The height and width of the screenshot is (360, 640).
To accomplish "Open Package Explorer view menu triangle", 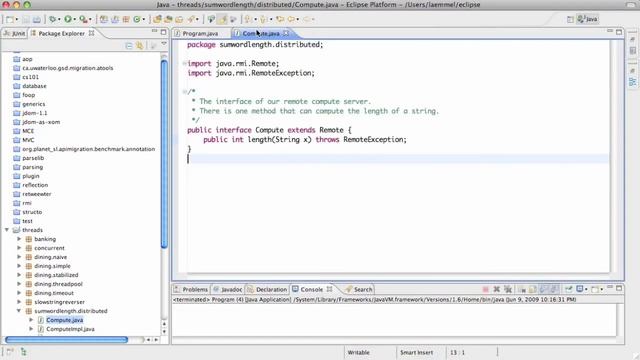I will point(164,44).
